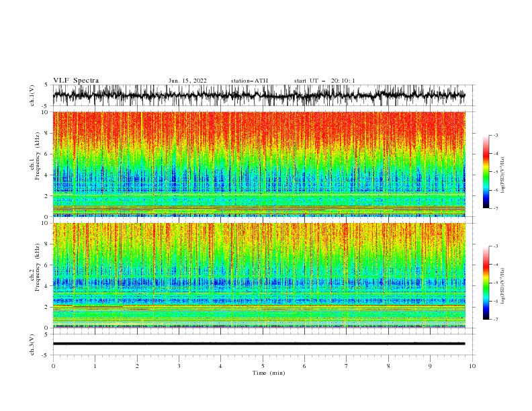Click the 'ch.3(V)' axis label

(x=32, y=345)
